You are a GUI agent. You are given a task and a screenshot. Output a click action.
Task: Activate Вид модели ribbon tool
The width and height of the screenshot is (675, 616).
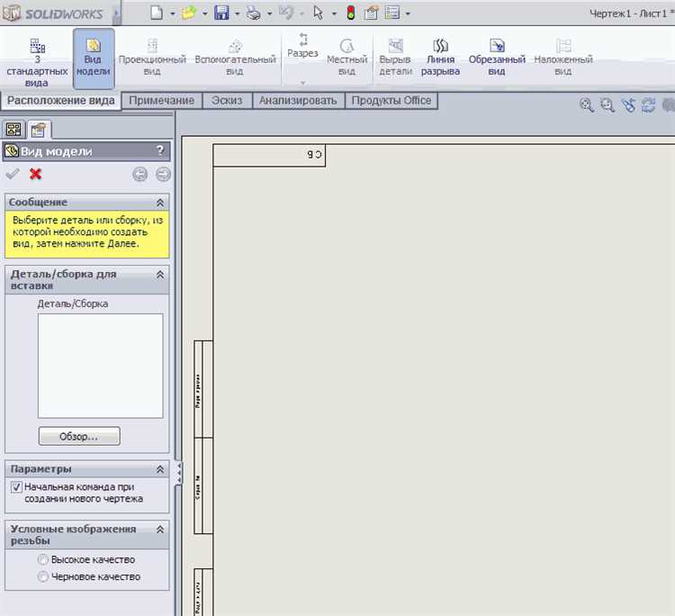pos(94,59)
